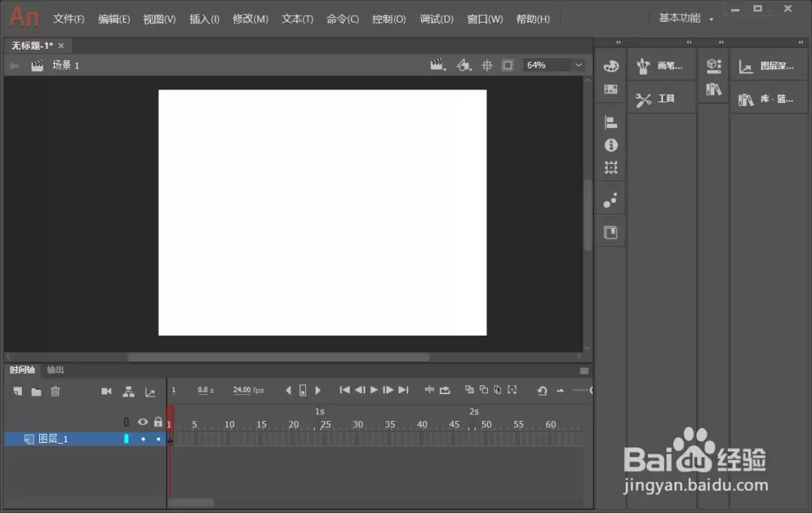Click the Center Frame icon in timeline
Screen dimensions: 812x513
pos(429,390)
